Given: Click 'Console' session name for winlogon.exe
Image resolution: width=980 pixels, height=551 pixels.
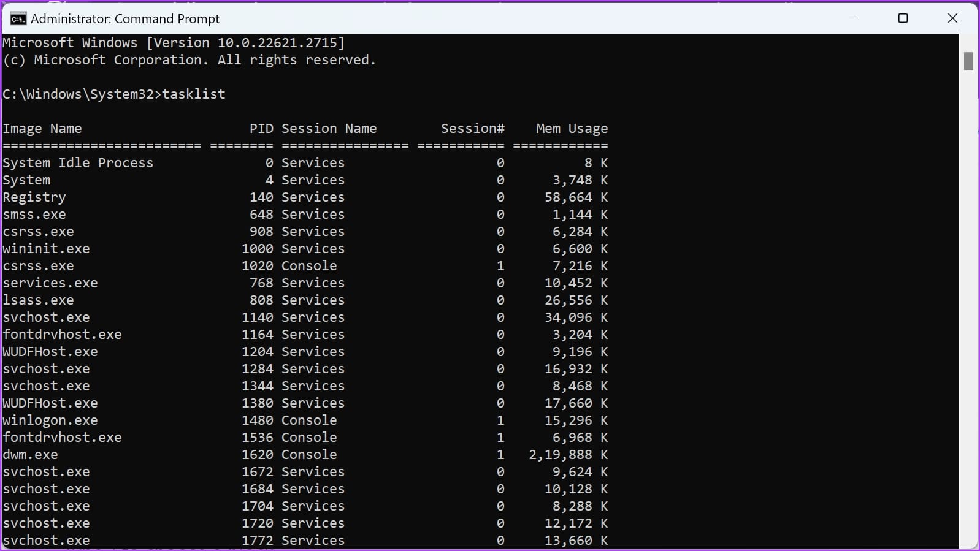Looking at the screenshot, I should click(309, 420).
